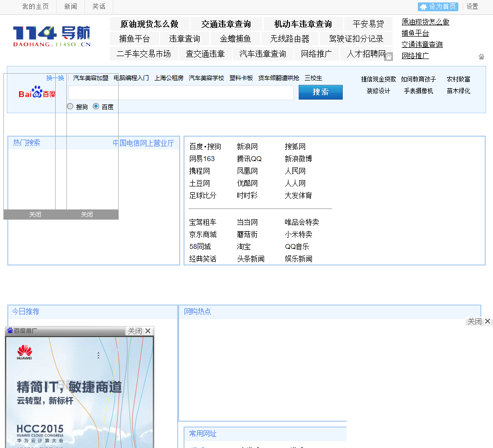
Task: Click the gray paw icon at far right
Action: point(481,57)
